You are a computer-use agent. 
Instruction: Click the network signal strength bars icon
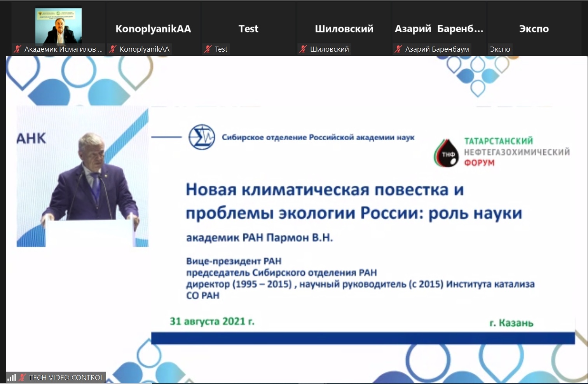tap(12, 377)
